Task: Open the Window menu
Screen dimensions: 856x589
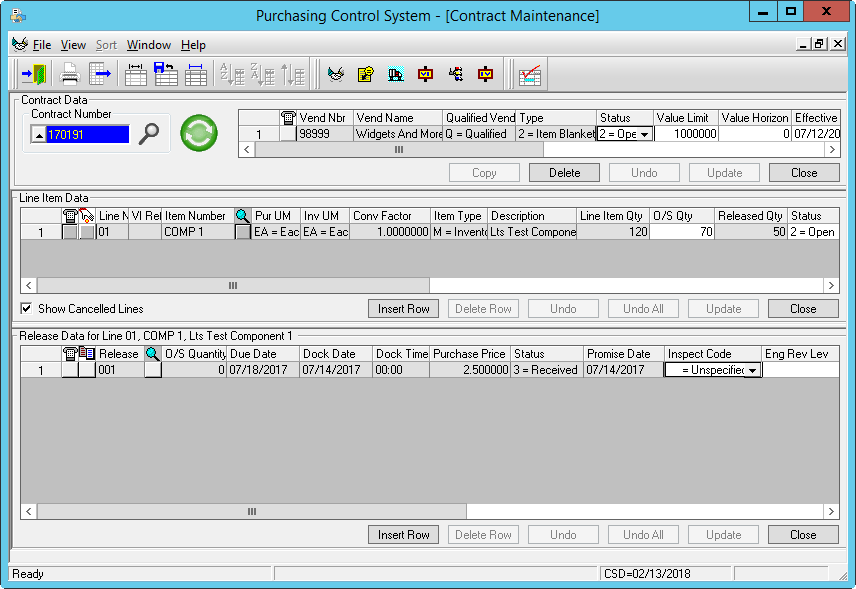Action: point(148,45)
